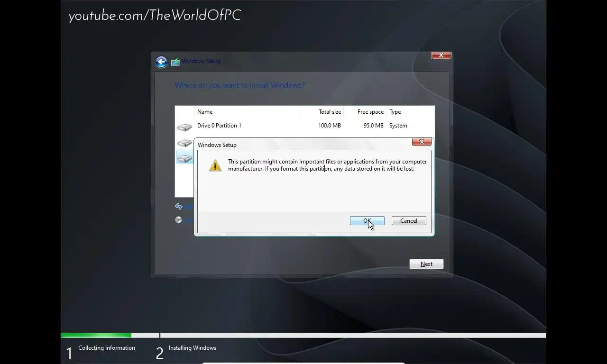The width and height of the screenshot is (607, 364).
Task: Click the 'Where do you want to install Windows?' heading
Action: (x=240, y=85)
